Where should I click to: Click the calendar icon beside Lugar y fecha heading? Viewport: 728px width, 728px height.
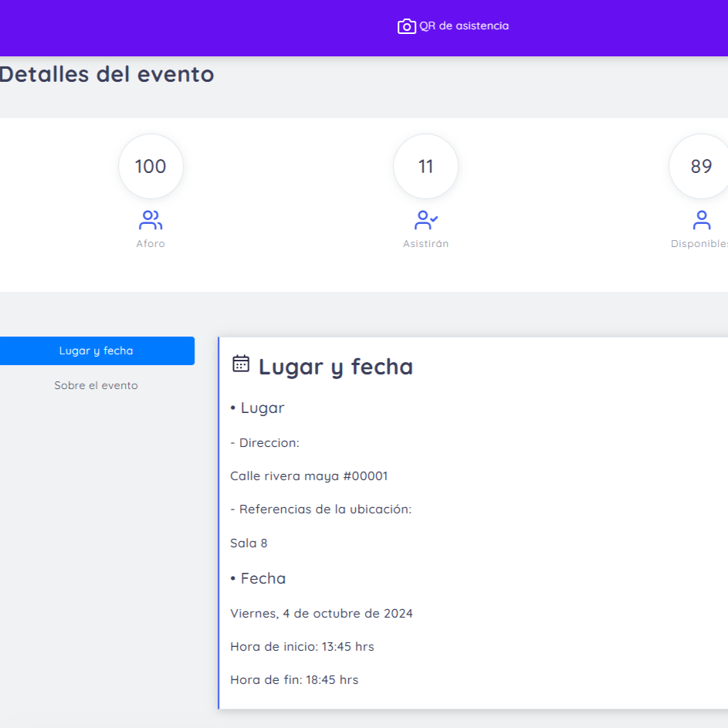pos(241,364)
